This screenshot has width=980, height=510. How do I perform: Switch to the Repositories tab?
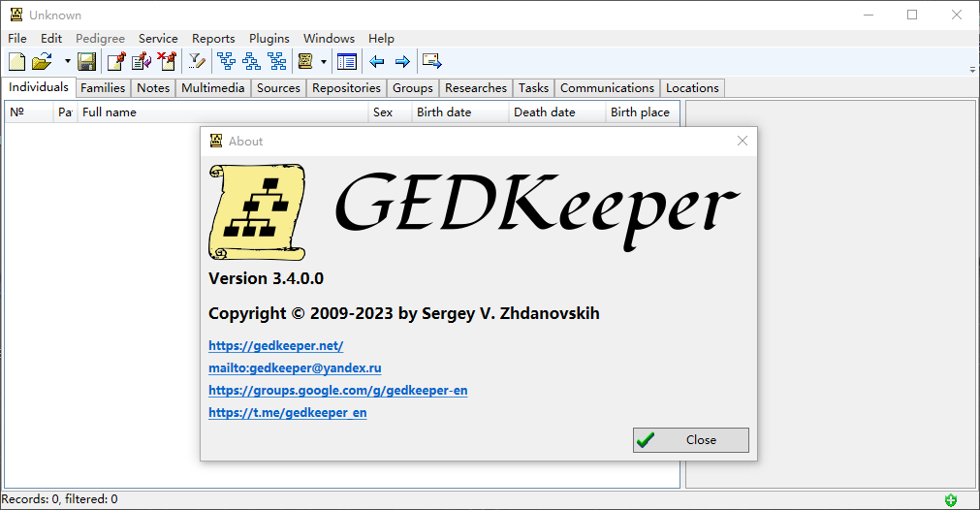[x=346, y=88]
